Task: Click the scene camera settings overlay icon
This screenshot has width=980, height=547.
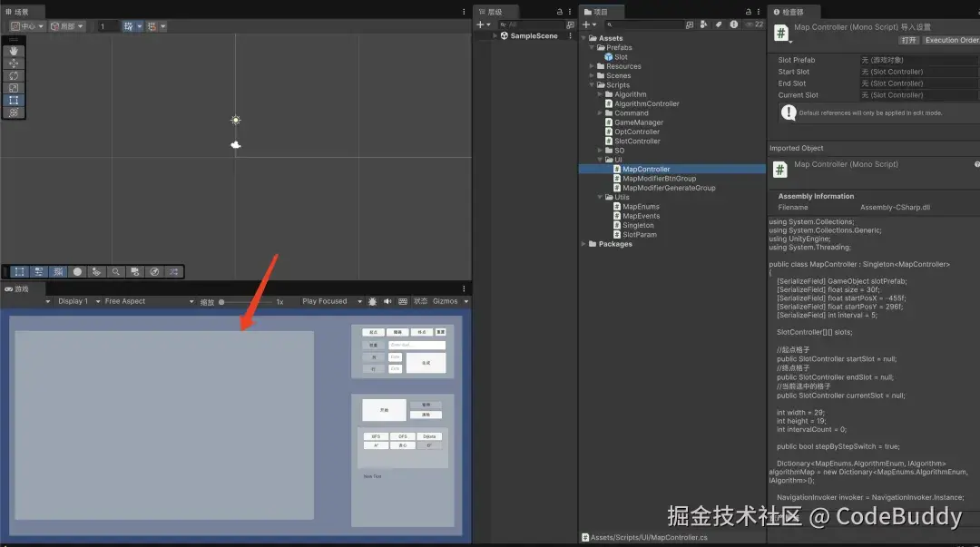Action: [135, 272]
